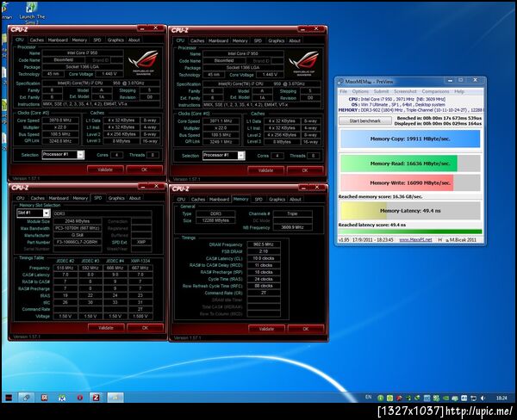Click Validate in CPU-Z window showing 3971.1 MHz
The height and width of the screenshot is (420, 517).
pyautogui.click(x=265, y=170)
